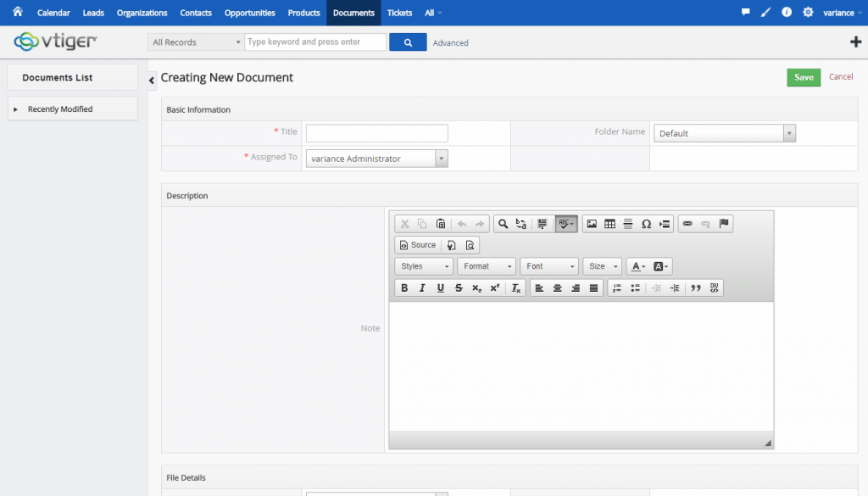Click the Paste icon in the editor

click(438, 224)
